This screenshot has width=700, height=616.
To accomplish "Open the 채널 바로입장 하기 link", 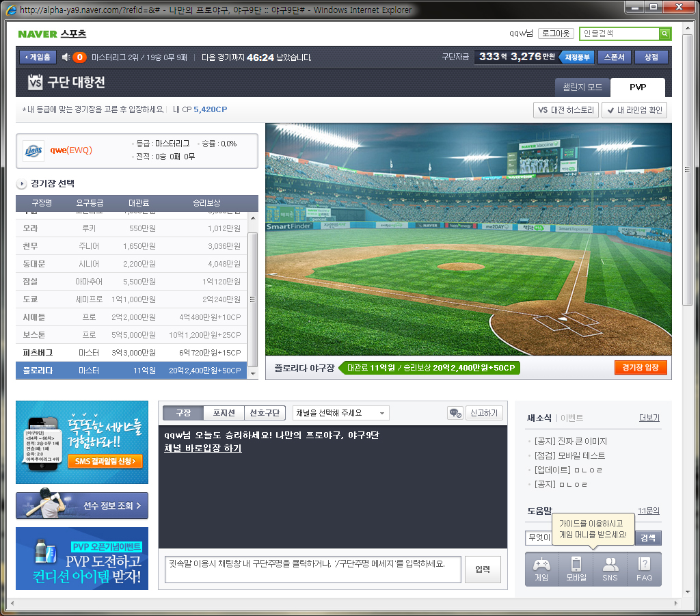I will click(202, 448).
